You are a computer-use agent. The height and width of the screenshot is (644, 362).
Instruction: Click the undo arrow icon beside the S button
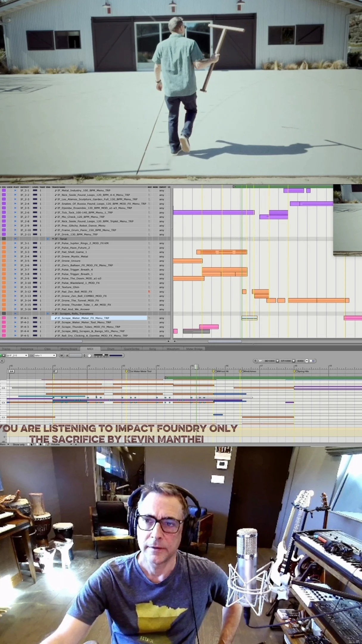260,361
